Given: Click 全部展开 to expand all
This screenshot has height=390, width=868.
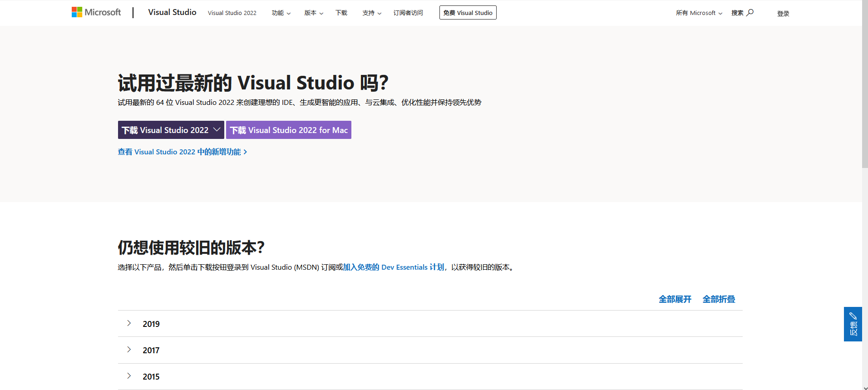Looking at the screenshot, I should 675,299.
